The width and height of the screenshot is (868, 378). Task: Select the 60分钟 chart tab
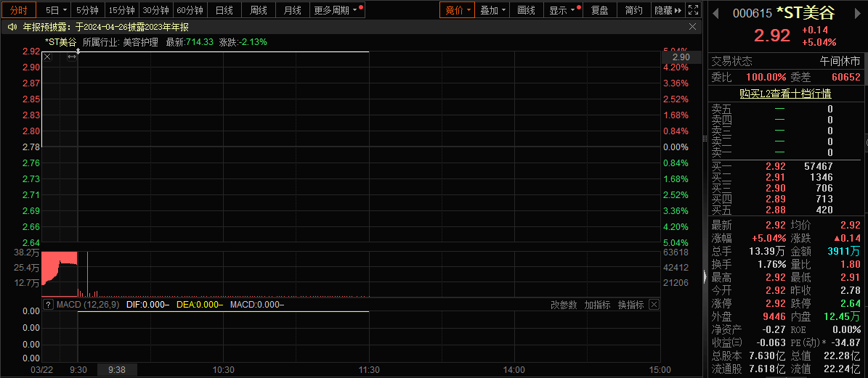(190, 10)
